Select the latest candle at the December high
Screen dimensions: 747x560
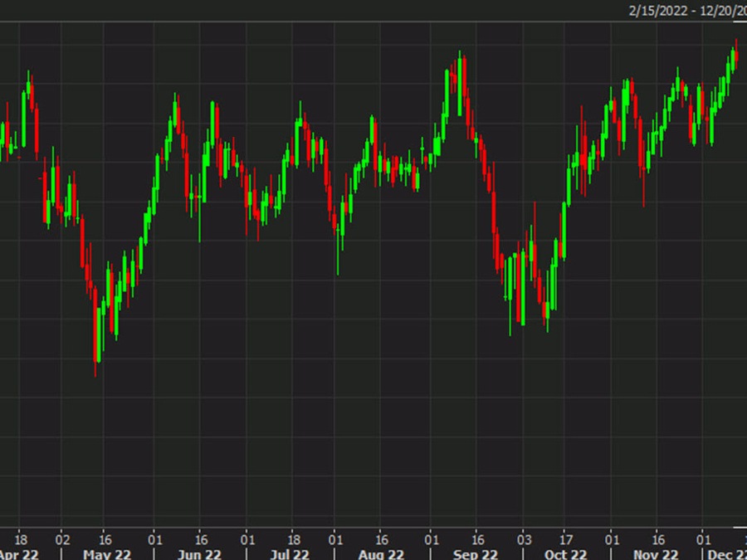[735, 56]
